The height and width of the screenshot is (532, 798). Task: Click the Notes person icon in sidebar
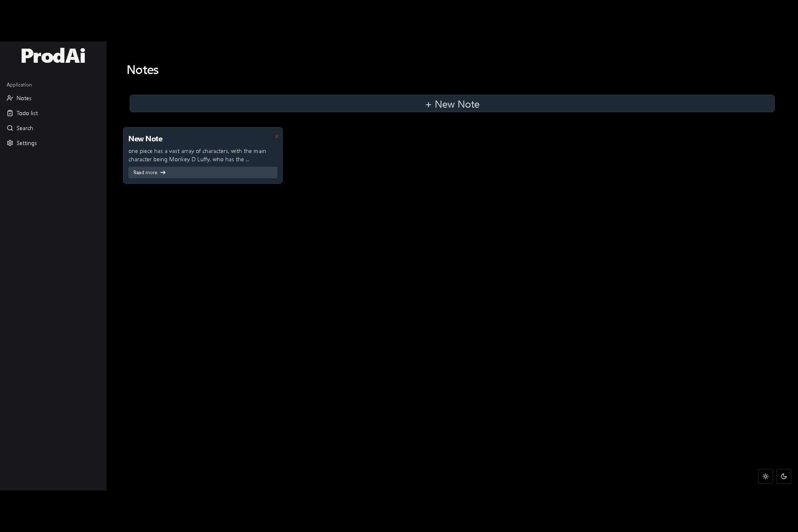click(10, 98)
